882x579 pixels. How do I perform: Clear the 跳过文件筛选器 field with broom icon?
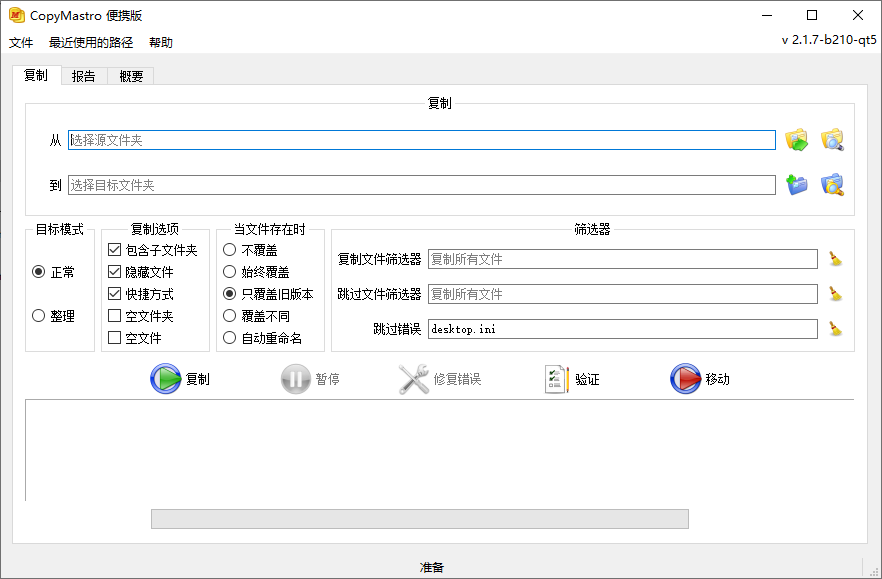tap(835, 294)
